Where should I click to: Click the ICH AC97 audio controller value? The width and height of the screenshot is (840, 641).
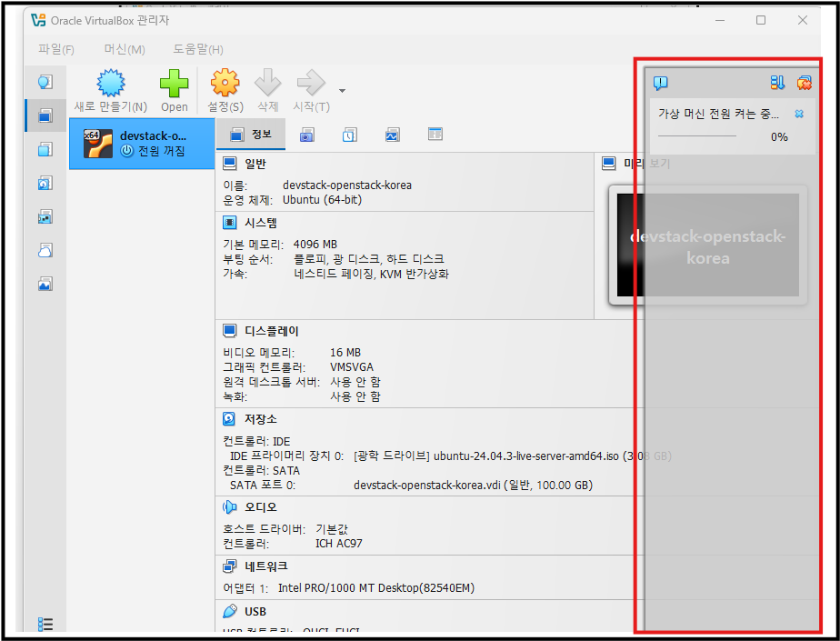pos(338,544)
